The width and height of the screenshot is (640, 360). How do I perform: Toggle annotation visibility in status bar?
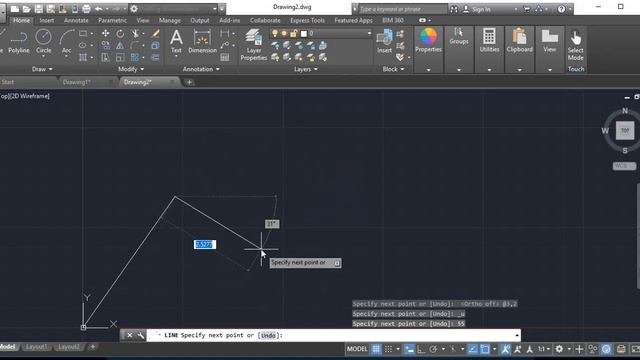point(505,349)
